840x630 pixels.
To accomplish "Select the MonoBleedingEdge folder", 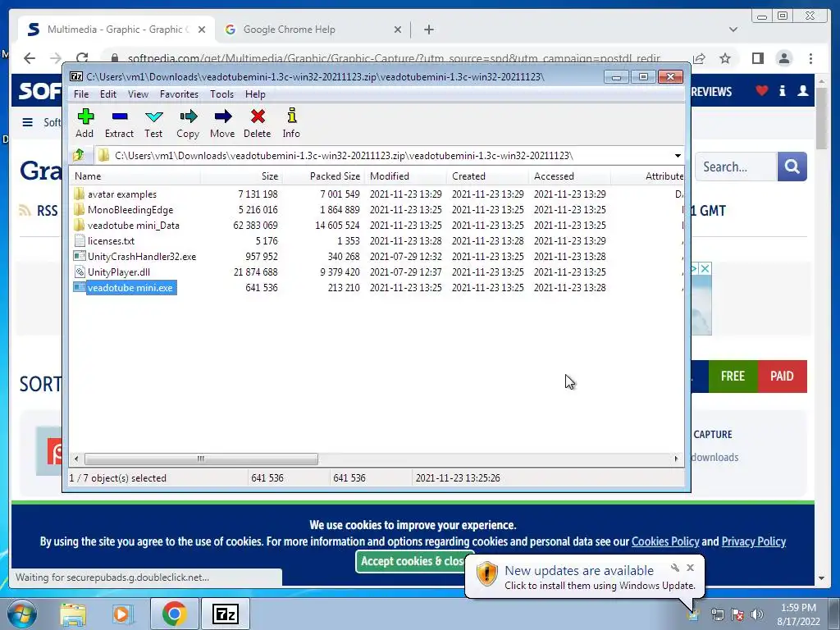I will coord(130,209).
